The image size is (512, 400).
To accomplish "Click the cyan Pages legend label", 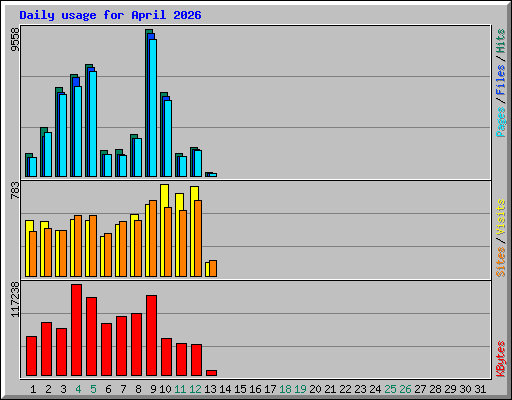I will [x=500, y=122].
